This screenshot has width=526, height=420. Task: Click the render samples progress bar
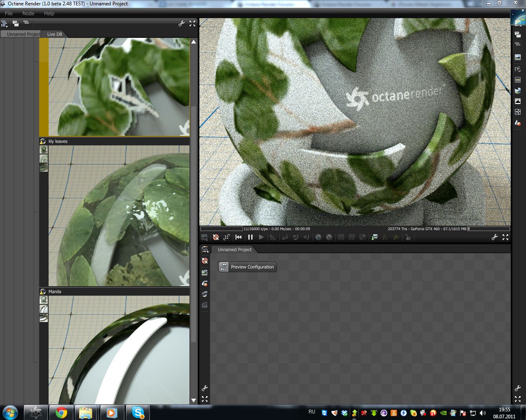point(221,229)
